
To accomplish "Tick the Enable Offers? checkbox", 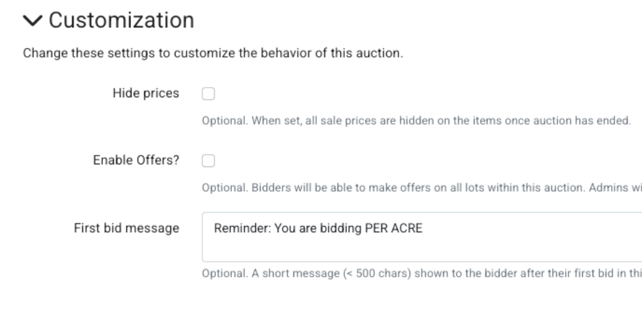I will (207, 160).
